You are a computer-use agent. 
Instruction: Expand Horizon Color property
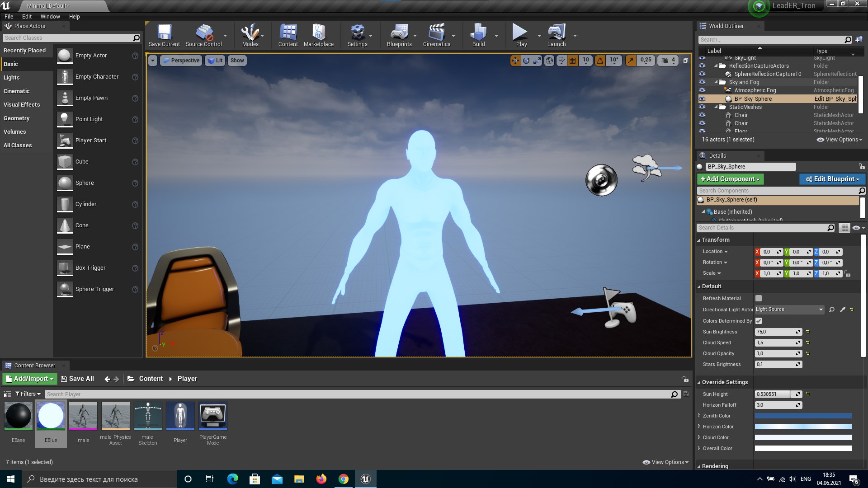[699, 427]
